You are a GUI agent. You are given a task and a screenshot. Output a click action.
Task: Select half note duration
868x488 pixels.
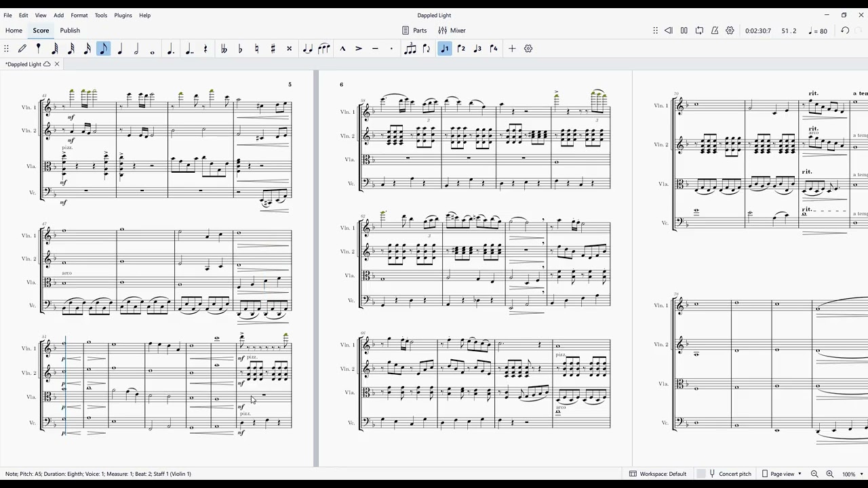(136, 49)
